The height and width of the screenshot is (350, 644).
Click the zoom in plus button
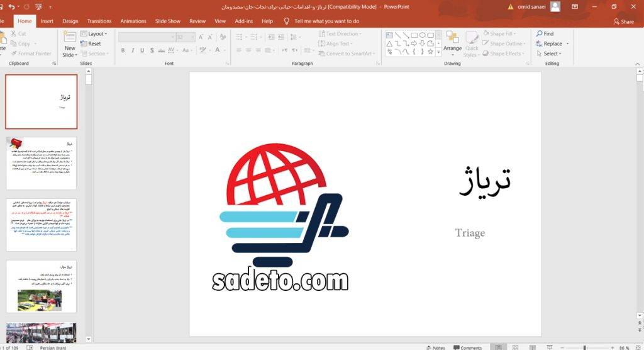613,348
